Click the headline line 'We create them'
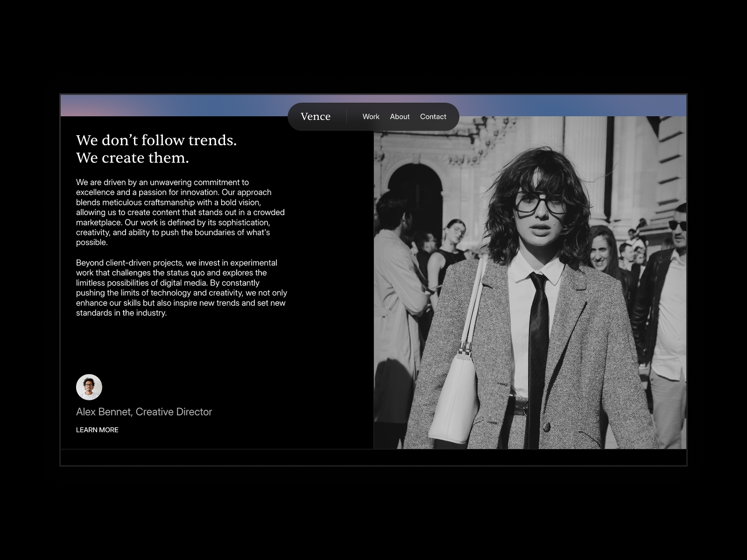747x560 pixels. click(133, 158)
